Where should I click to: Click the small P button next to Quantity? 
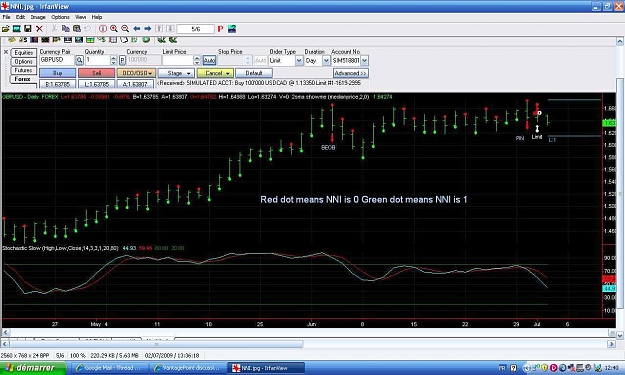tap(122, 60)
